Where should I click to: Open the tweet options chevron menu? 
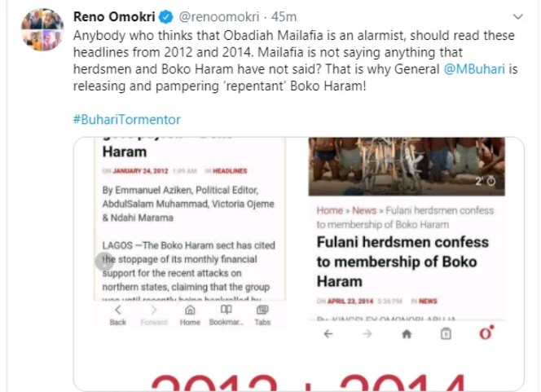point(519,16)
